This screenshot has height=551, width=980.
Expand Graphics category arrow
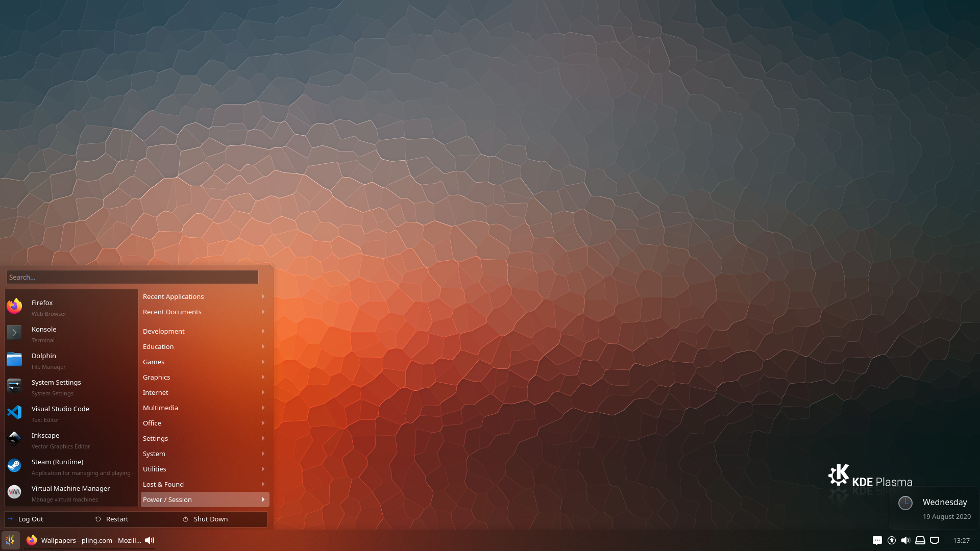[x=263, y=377]
